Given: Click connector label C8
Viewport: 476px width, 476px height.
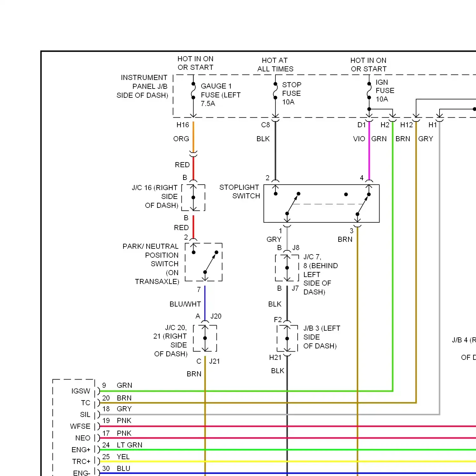Looking at the screenshot, I should (266, 125).
